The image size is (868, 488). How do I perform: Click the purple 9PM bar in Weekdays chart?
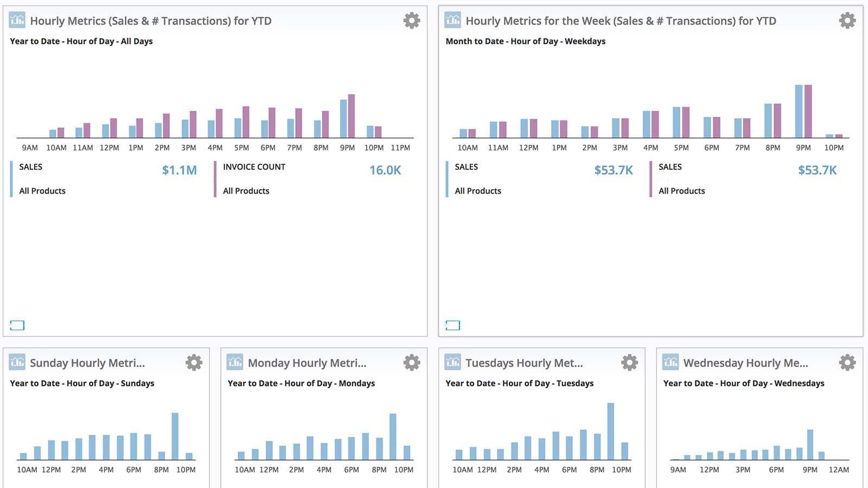click(808, 111)
